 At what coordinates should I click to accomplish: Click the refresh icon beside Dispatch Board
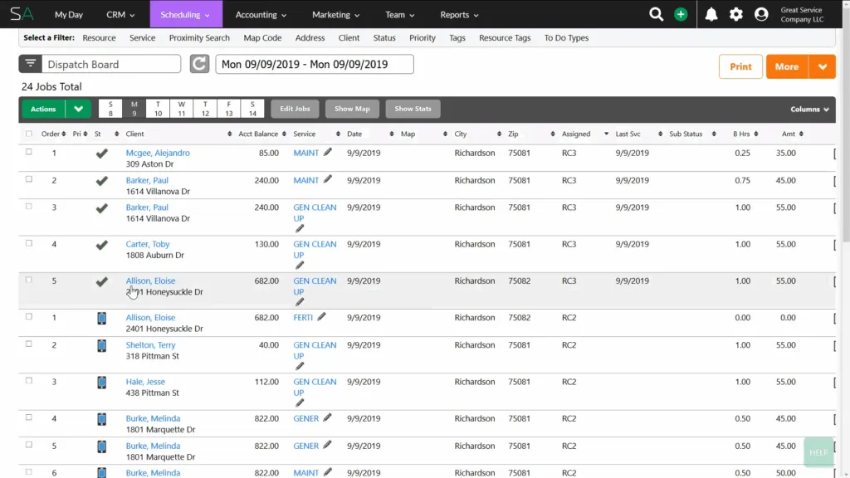click(x=200, y=65)
